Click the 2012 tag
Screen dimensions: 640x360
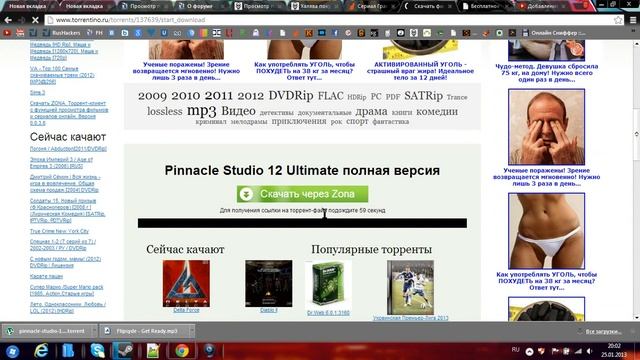click(x=250, y=96)
